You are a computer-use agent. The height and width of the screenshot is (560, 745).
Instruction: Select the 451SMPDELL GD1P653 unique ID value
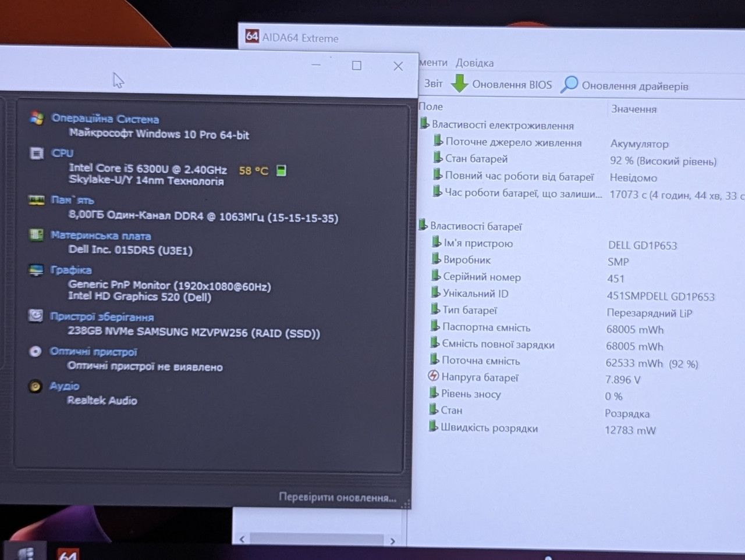(x=661, y=297)
